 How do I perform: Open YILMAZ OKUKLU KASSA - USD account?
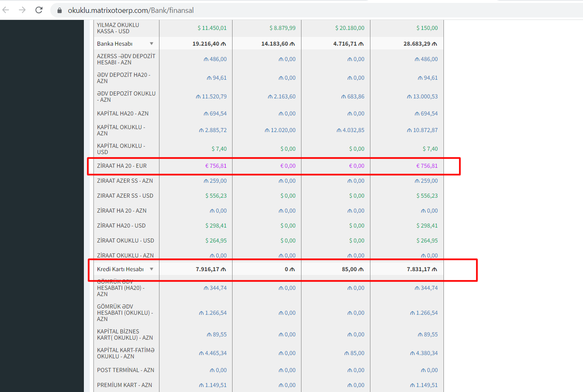(118, 28)
